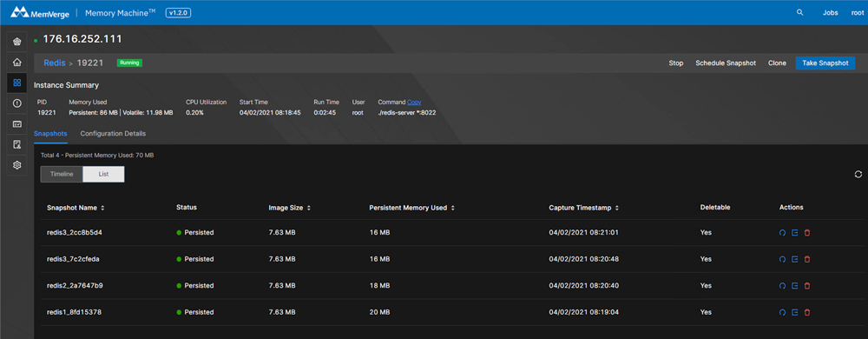868x339 pixels.
Task: Click the Start Time value 04/02/2021 08:18:45
Action: [x=270, y=112]
